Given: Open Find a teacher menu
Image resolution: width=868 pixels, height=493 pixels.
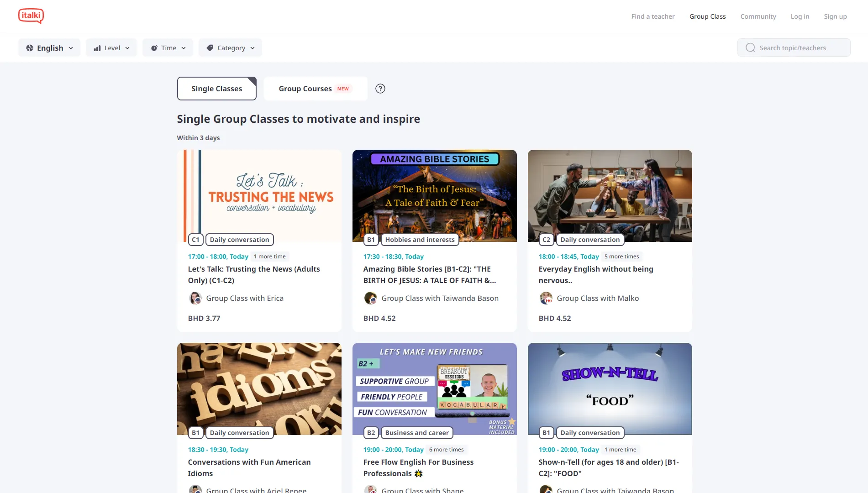Looking at the screenshot, I should pos(653,16).
